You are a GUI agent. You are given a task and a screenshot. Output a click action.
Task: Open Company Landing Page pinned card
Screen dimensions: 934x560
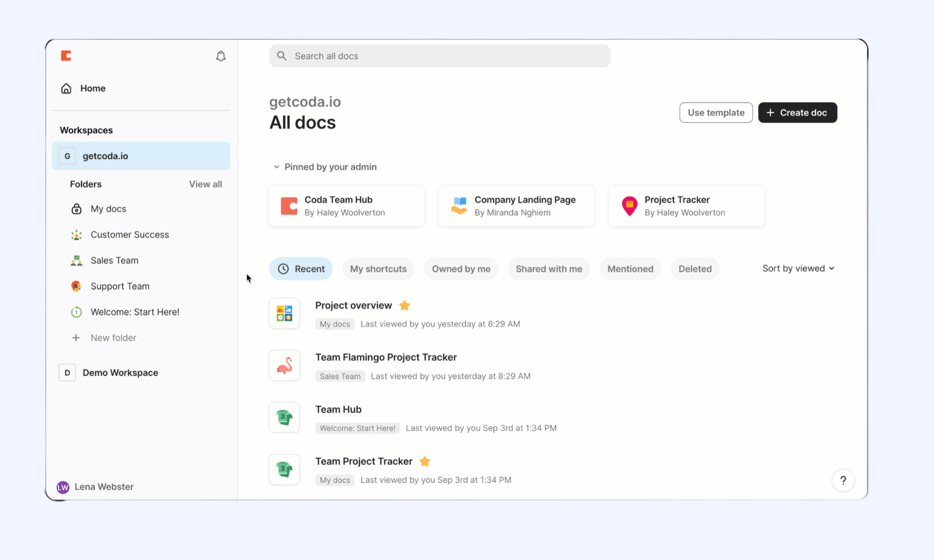[516, 206]
